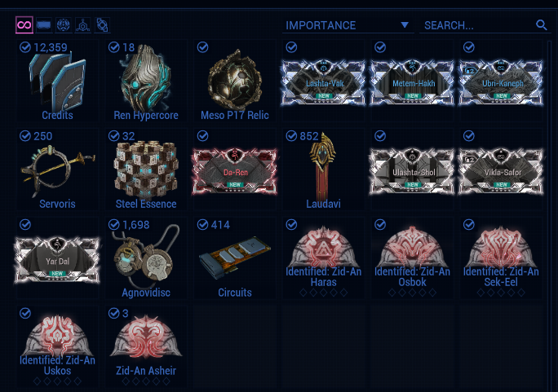Click the Importance dropdown arrow

coord(405,25)
